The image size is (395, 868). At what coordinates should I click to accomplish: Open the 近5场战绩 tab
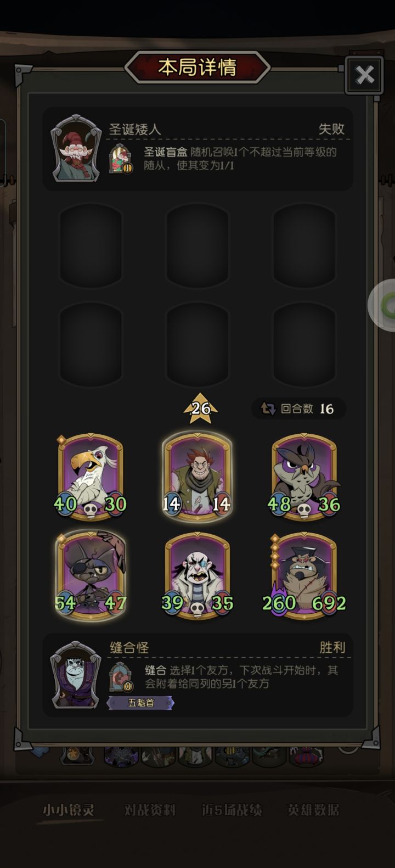tap(232, 810)
